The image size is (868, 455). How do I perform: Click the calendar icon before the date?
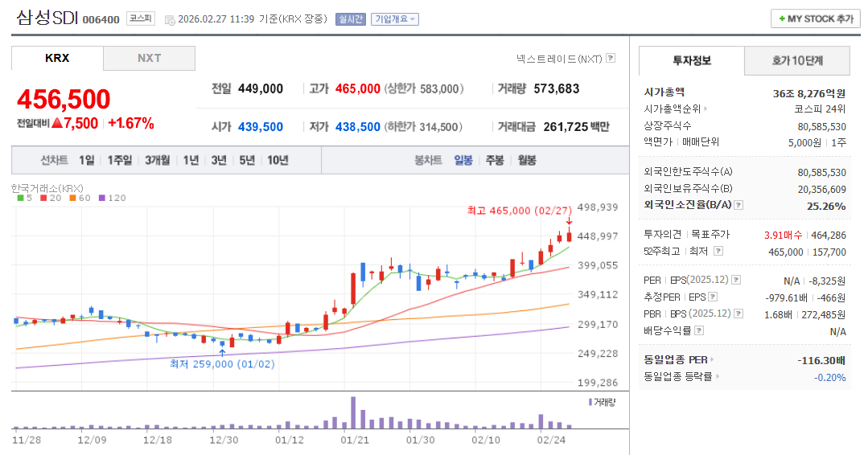[170, 20]
